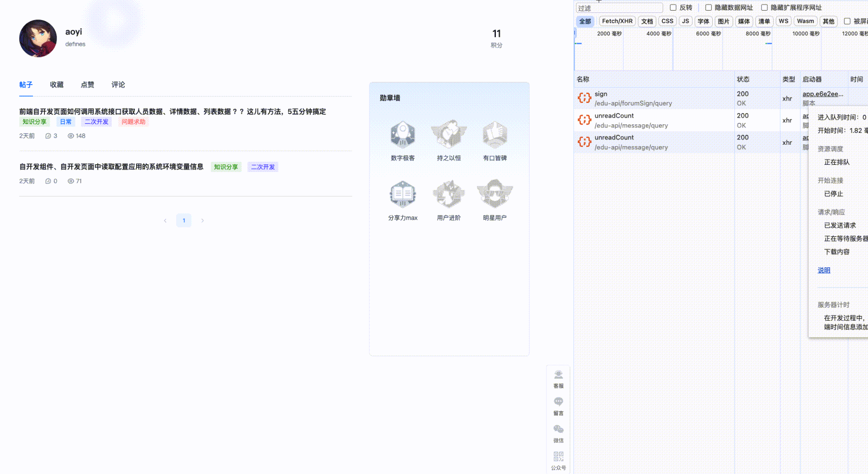The height and width of the screenshot is (474, 868).
Task: Go to the previous page arrow
Action: click(165, 221)
